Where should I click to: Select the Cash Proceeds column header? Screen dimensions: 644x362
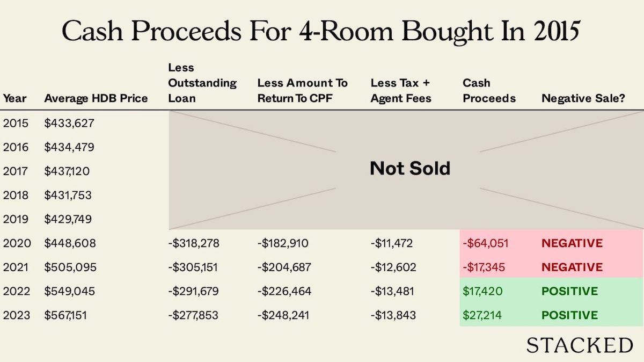coord(489,91)
